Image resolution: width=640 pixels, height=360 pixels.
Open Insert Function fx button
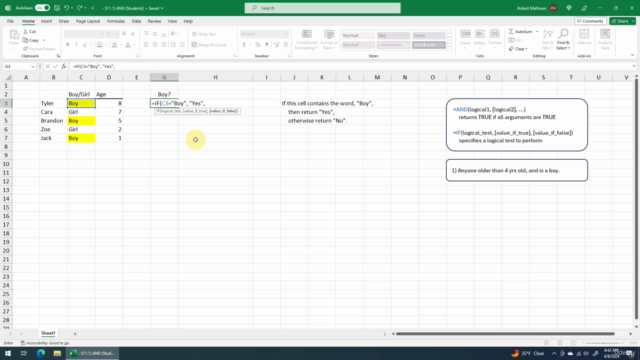click(64, 66)
